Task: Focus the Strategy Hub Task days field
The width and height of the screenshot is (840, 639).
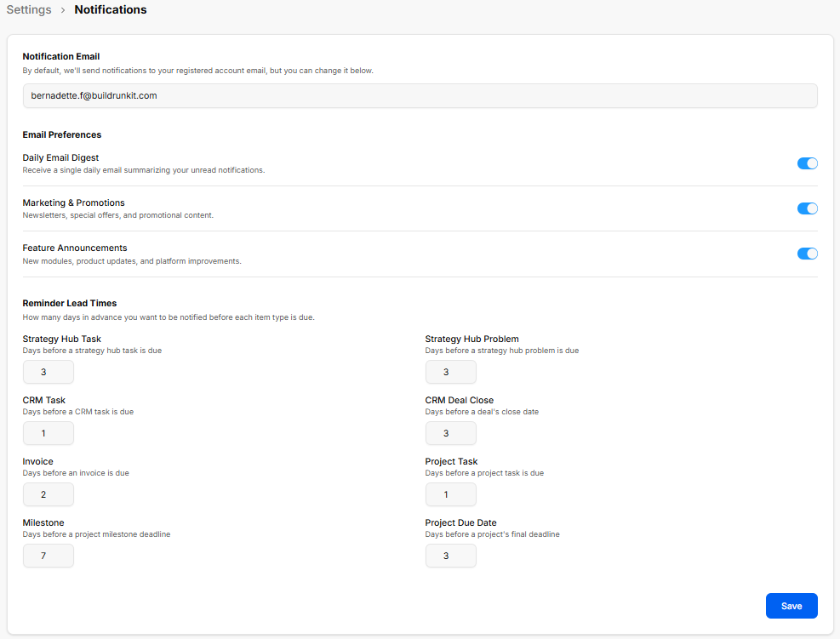Action: point(49,372)
